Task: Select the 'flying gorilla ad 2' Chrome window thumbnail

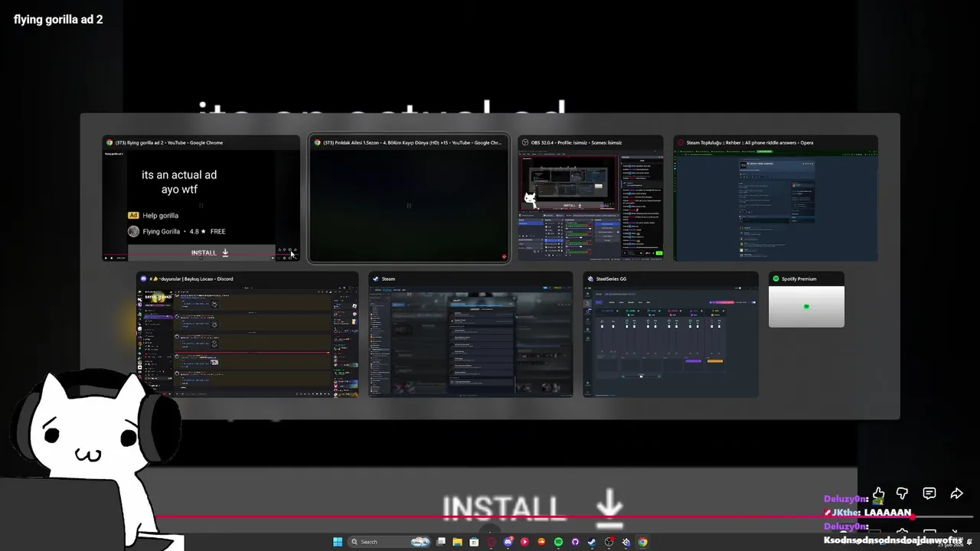Action: pyautogui.click(x=201, y=199)
